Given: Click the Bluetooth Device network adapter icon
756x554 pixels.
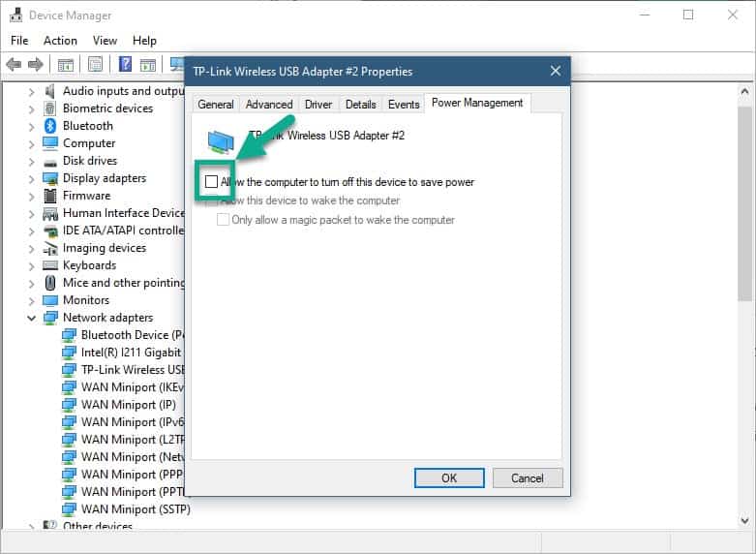Looking at the screenshot, I should (x=69, y=335).
